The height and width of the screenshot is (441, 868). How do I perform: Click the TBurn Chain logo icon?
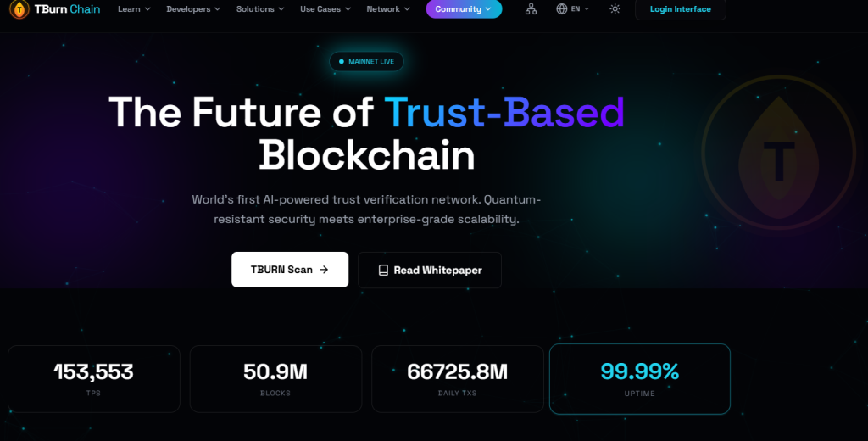point(17,9)
